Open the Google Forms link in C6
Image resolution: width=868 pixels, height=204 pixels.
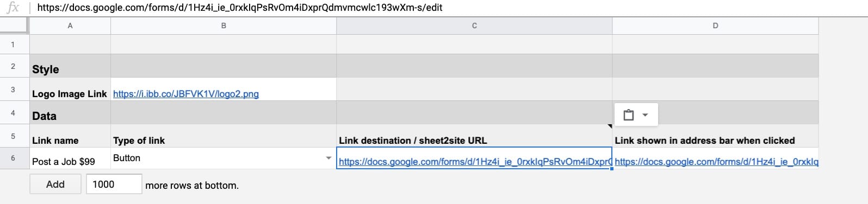click(x=475, y=162)
